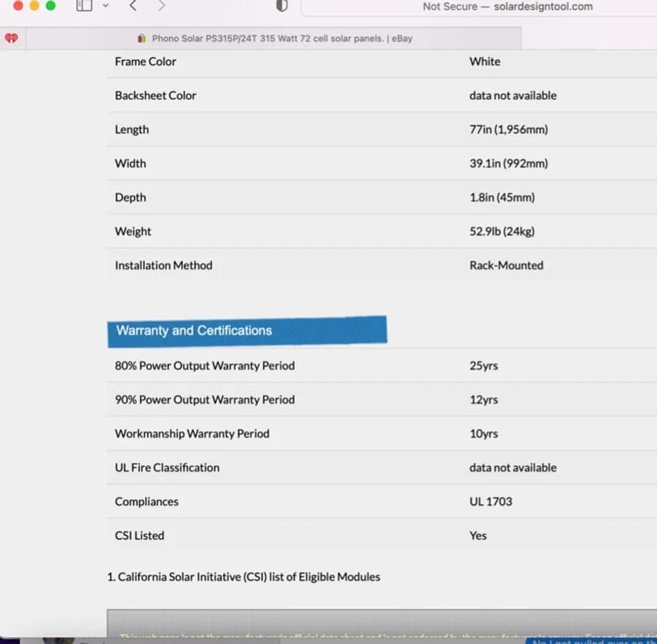The width and height of the screenshot is (657, 644).
Task: Enter full screen with green button
Action: pos(50,6)
